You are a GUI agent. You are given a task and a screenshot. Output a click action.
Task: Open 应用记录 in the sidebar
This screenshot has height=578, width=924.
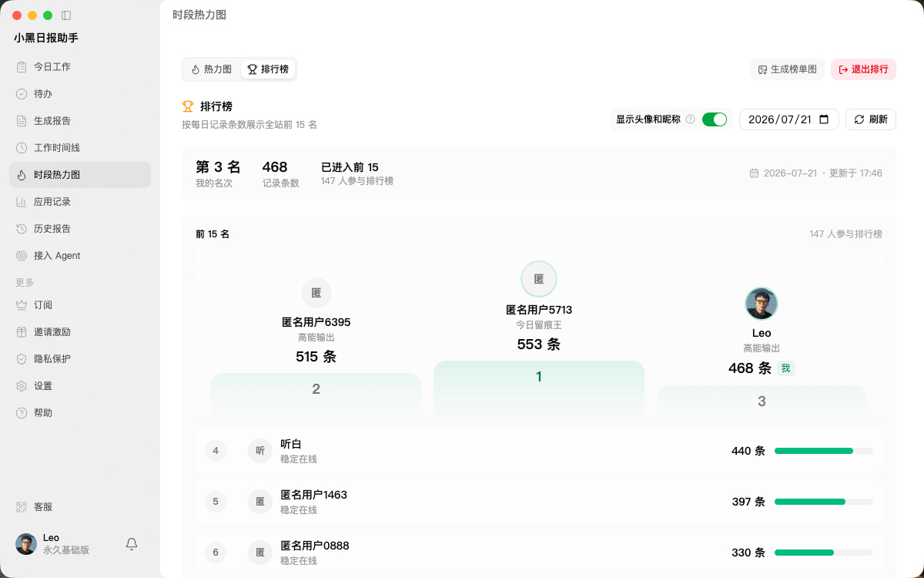click(x=80, y=202)
